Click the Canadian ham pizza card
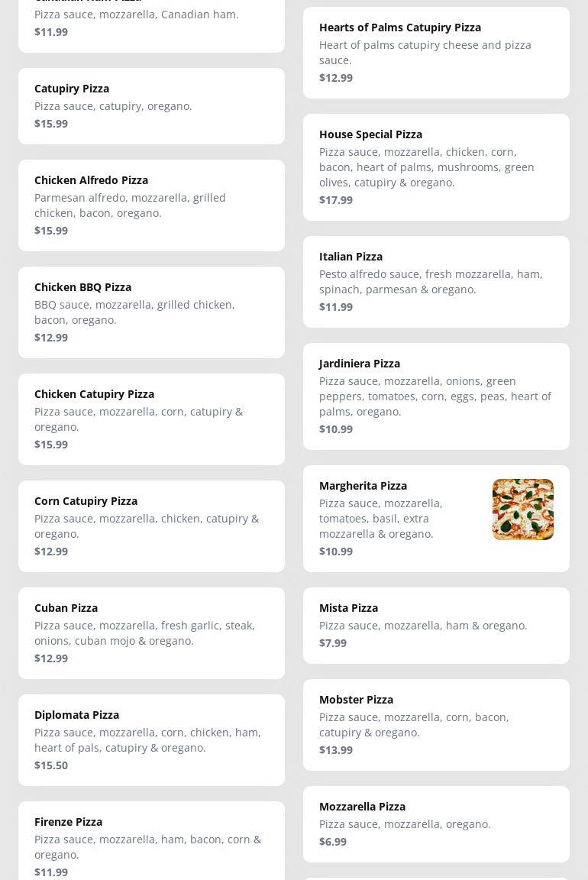Image resolution: width=588 pixels, height=880 pixels. pyautogui.click(x=151, y=23)
